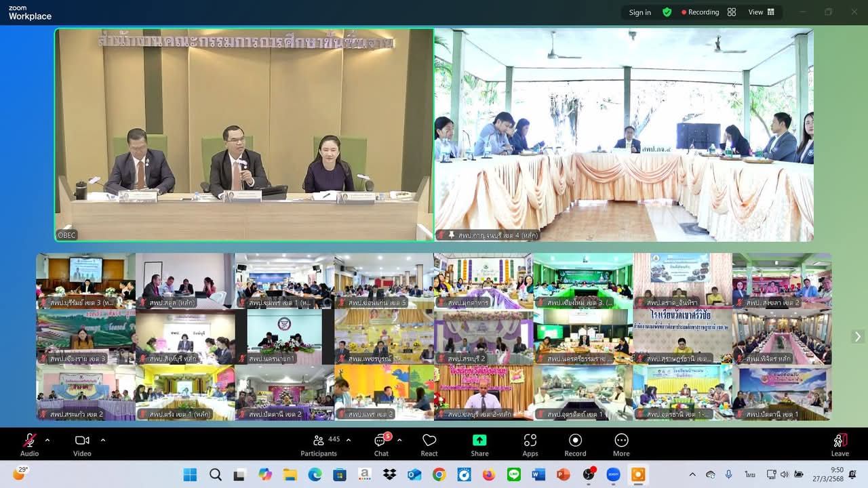Open the View layout menu
Screen dimensions: 868x488
[761, 12]
